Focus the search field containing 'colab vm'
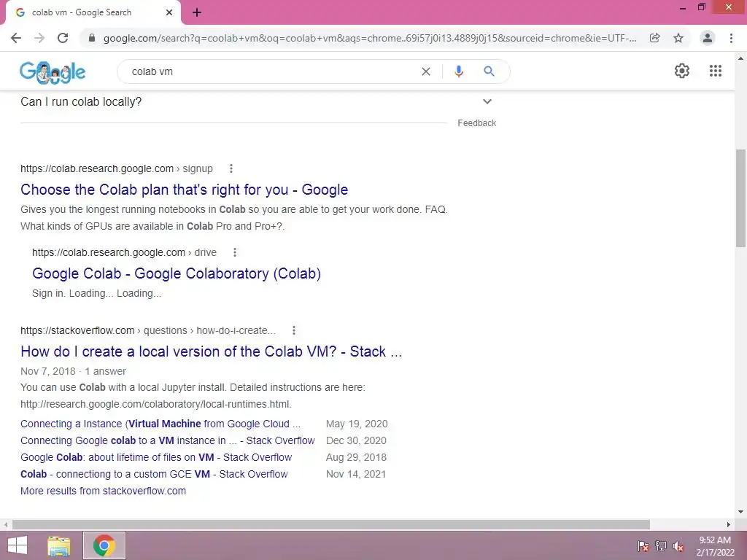This screenshot has height=560, width=747. pos(271,71)
